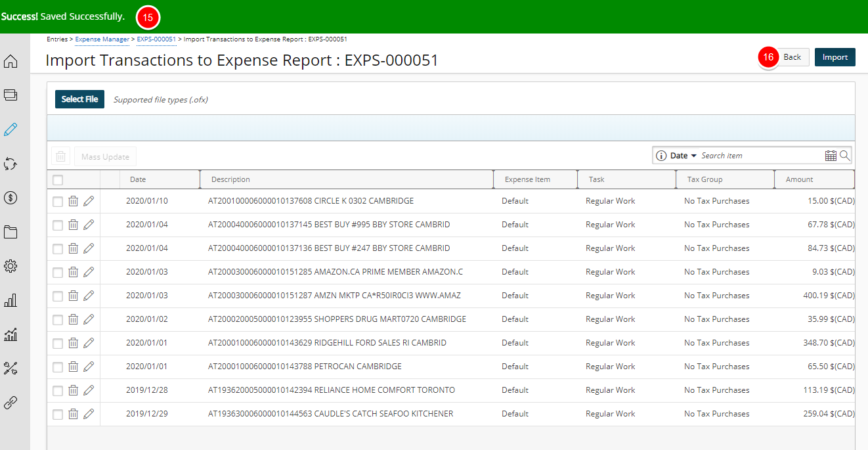Viewport: 868px width, 450px height.
Task: Open the gear settings sidebar icon
Action: (x=11, y=266)
